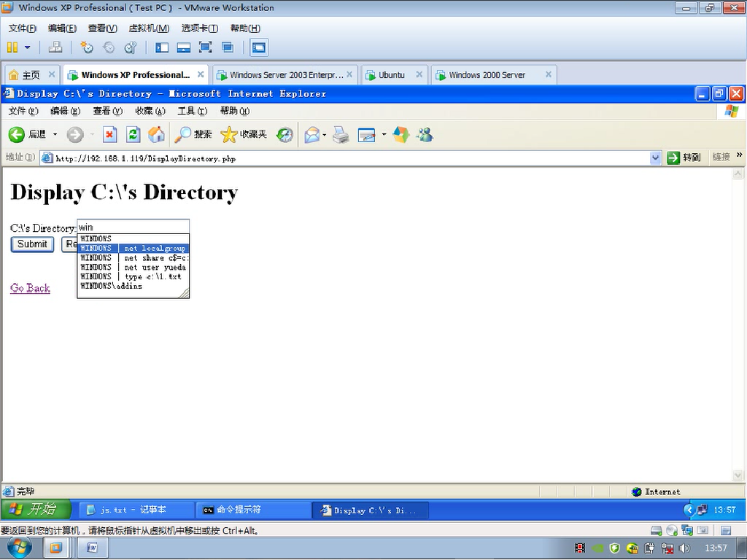Click the C:\'s Directory text input
747x560 pixels.
(x=133, y=227)
